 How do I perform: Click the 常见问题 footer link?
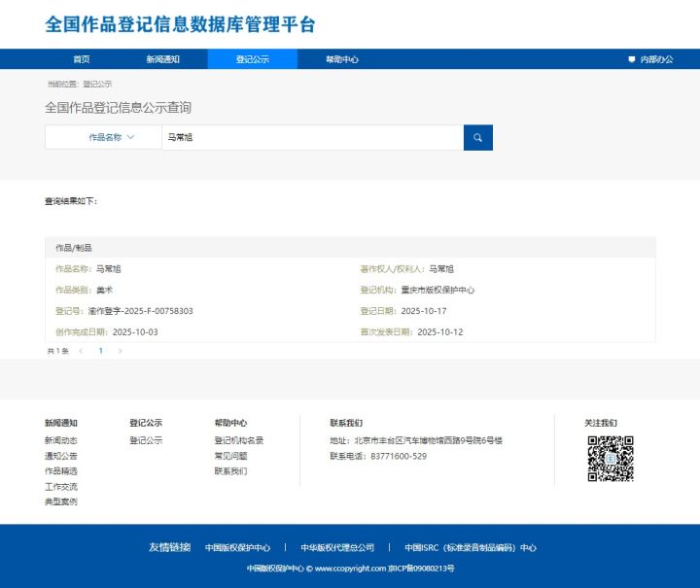[230, 456]
